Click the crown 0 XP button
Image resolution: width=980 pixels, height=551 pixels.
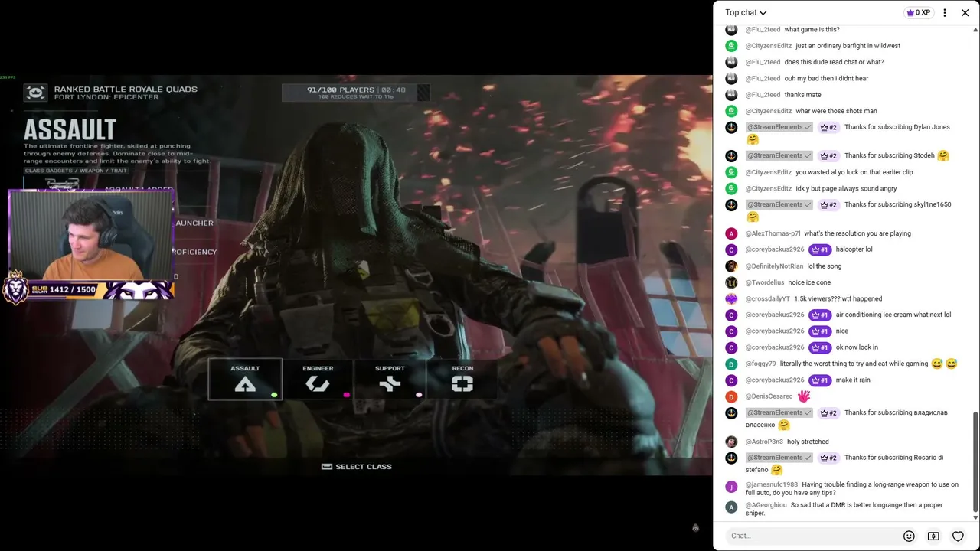pos(918,12)
